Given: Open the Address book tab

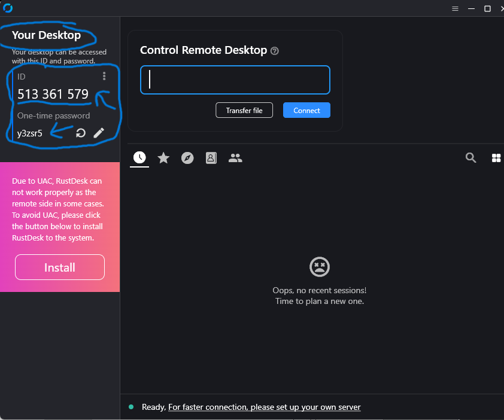Looking at the screenshot, I should coord(211,158).
